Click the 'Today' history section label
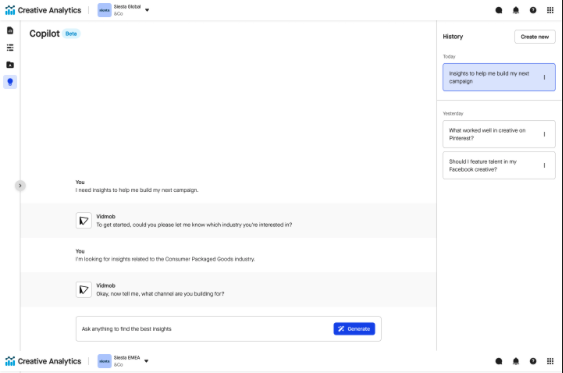The height and width of the screenshot is (373, 563). (449, 57)
